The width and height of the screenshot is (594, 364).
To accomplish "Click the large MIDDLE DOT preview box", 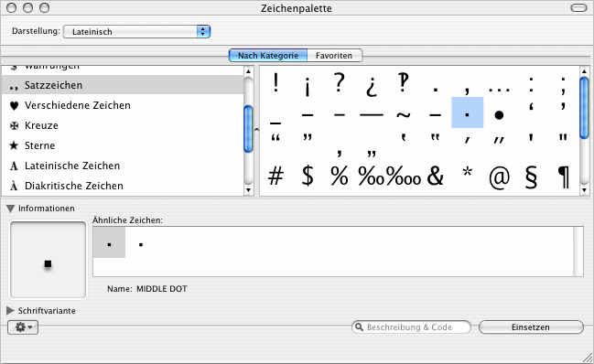I will [x=49, y=260].
